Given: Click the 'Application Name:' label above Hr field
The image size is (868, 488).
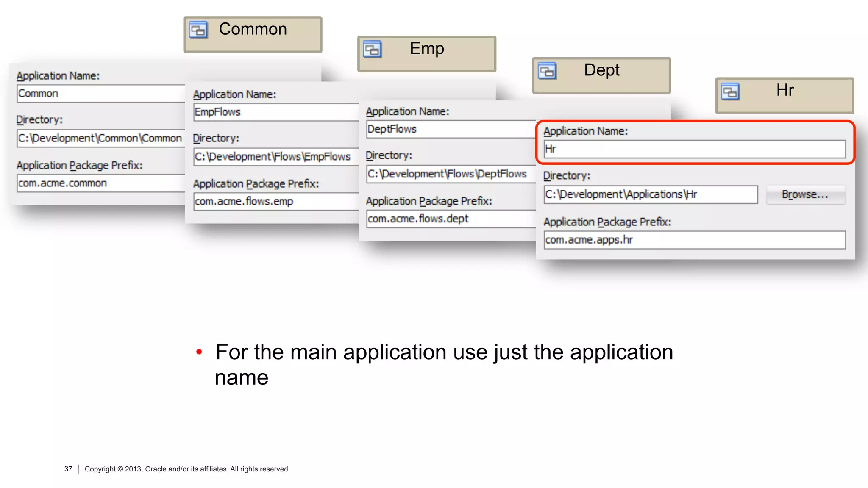Looking at the screenshot, I should (x=585, y=131).
